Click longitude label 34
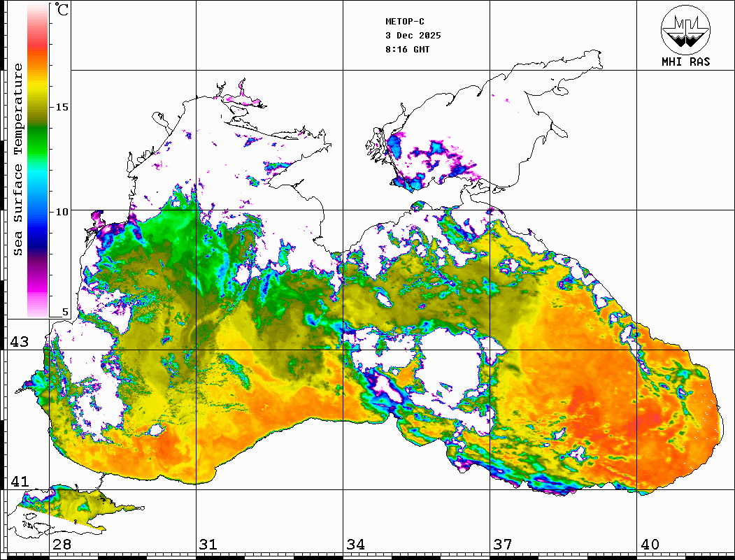 click(355, 545)
